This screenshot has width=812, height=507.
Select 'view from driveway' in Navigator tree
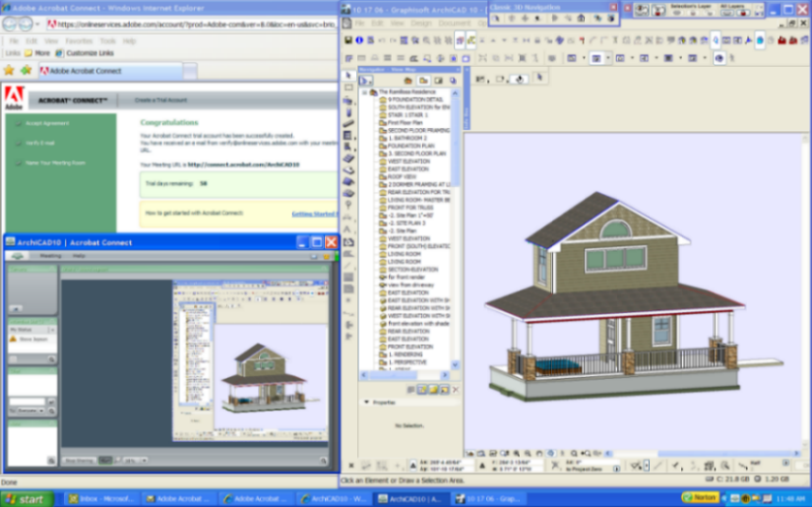coord(410,285)
